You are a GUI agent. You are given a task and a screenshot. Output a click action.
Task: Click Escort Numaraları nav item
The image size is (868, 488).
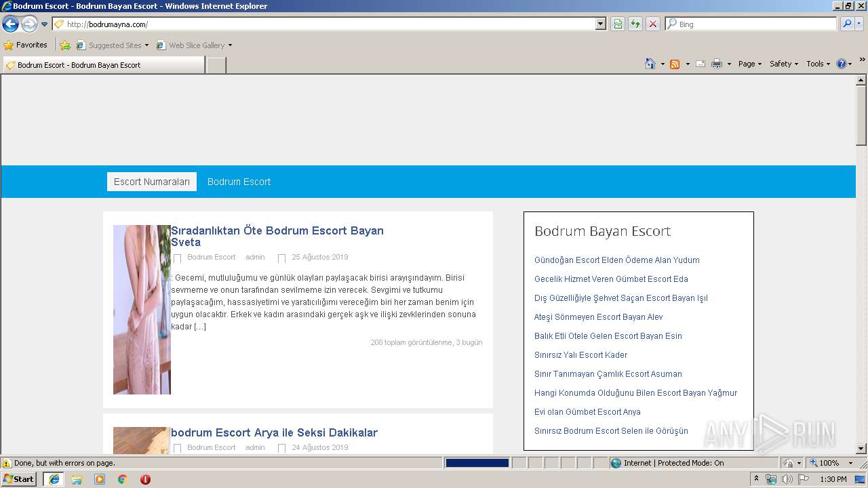click(152, 182)
